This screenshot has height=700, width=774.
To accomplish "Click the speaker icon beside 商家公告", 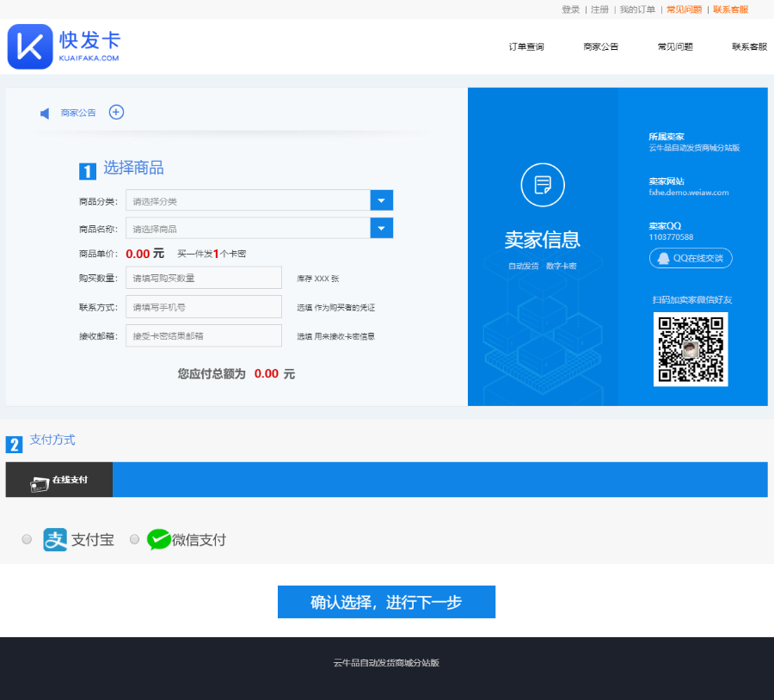I will (x=44, y=113).
